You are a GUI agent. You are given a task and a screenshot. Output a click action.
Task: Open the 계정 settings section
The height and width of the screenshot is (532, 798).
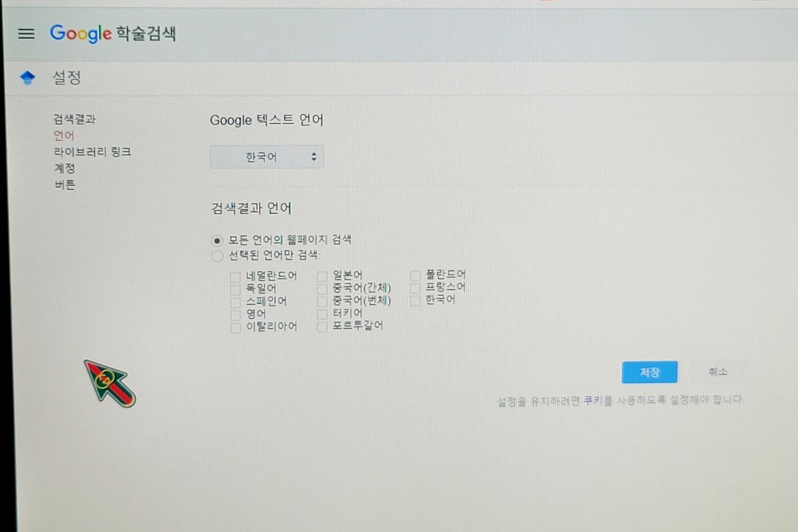(64, 168)
